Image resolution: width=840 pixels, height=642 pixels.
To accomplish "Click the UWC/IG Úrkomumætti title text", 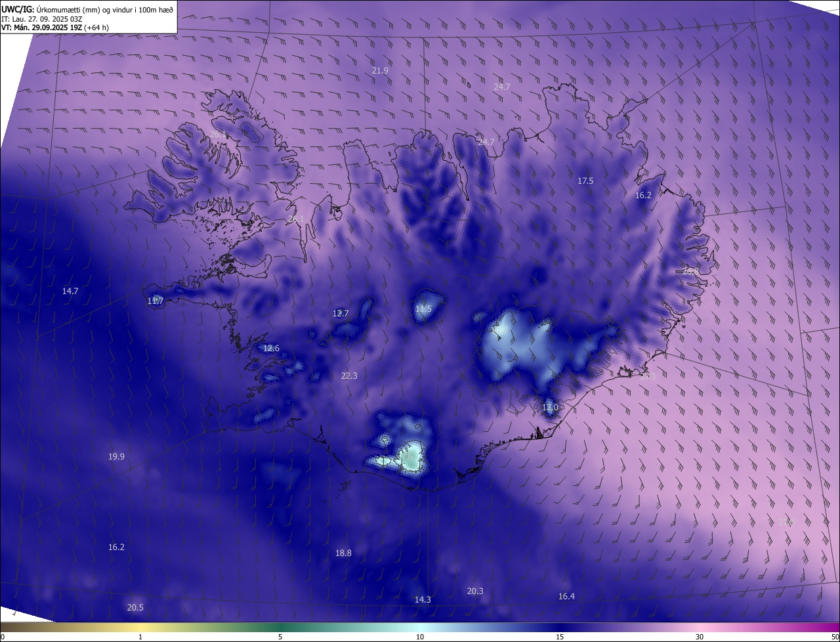I will (87, 9).
